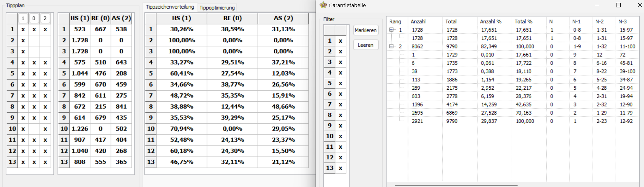
Task: Click the Markieren button
Action: 366,30
